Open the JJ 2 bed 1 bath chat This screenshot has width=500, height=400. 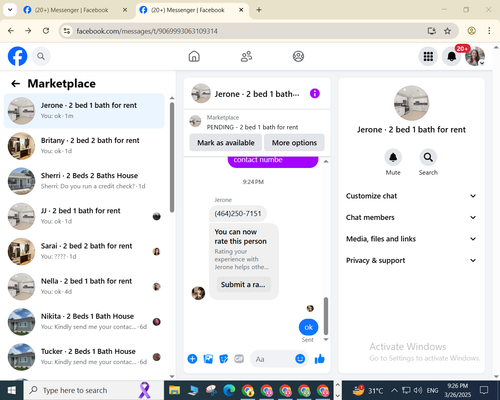pyautogui.click(x=84, y=216)
